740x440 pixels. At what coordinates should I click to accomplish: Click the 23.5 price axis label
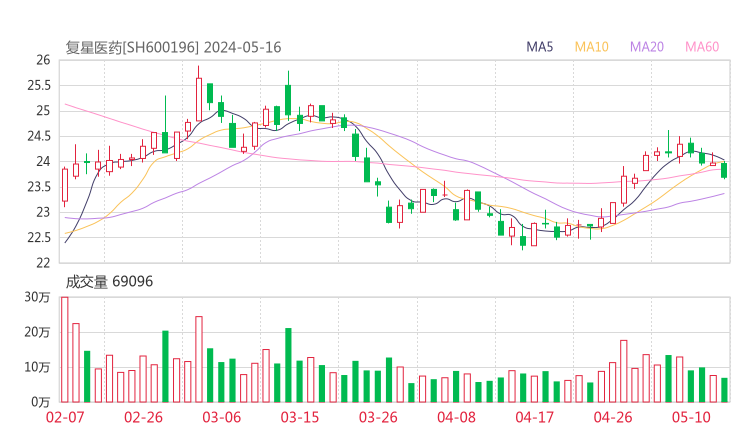[39, 187]
